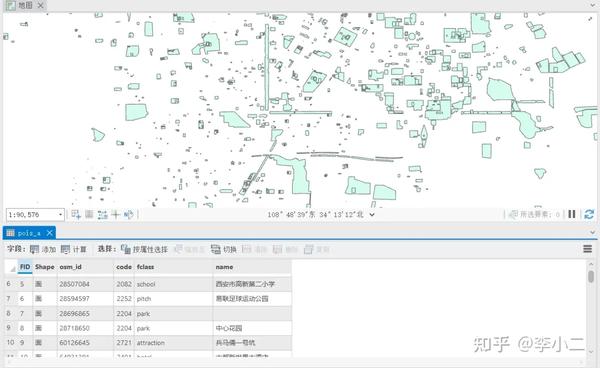Pause map drawing

click(x=572, y=214)
